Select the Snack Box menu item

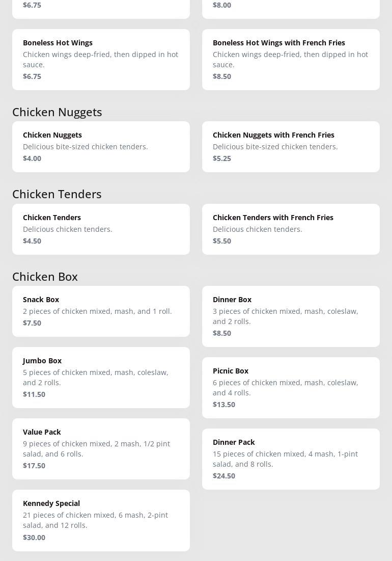pos(101,311)
